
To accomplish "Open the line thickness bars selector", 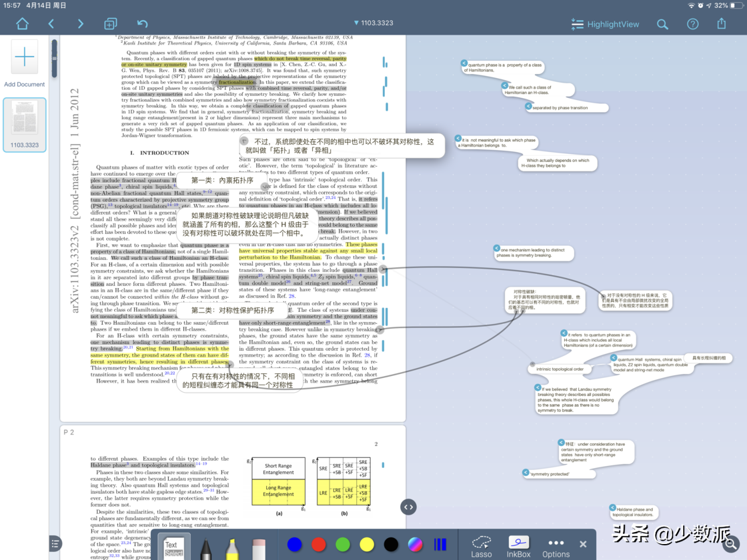I will [x=440, y=544].
